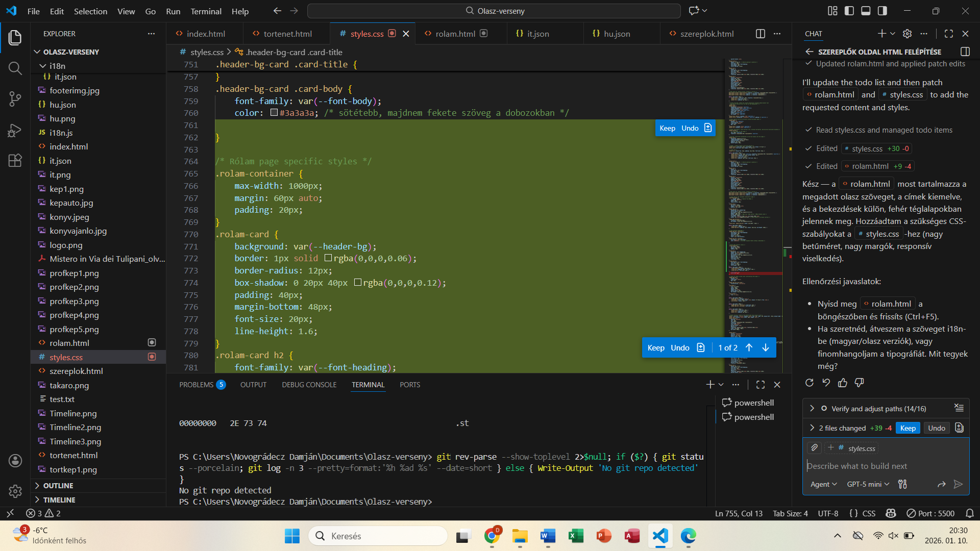Open the Extensions view in activity bar
This screenshot has height=551, width=980.
point(15,161)
